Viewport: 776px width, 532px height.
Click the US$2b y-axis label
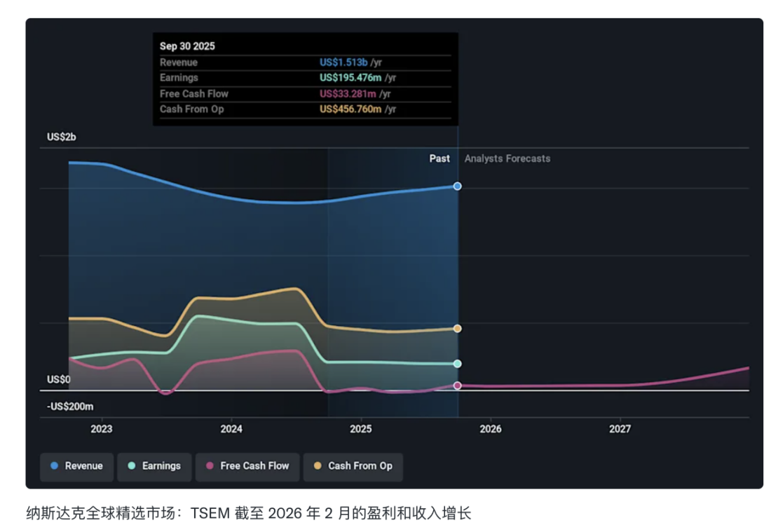point(62,137)
